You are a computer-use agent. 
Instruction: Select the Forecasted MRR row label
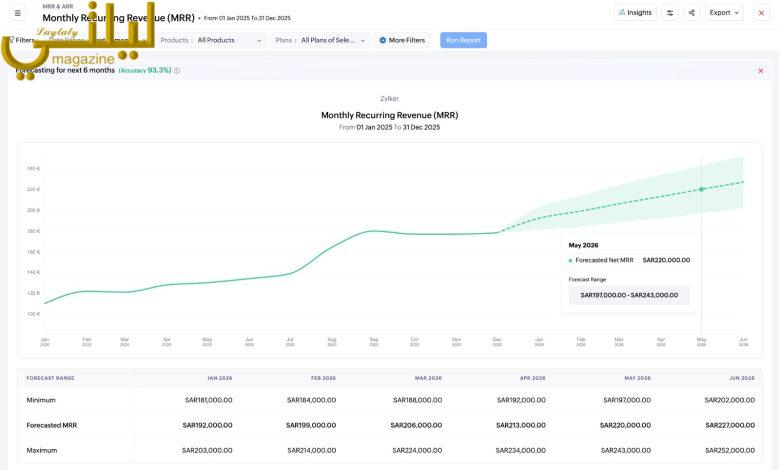pyautogui.click(x=52, y=425)
